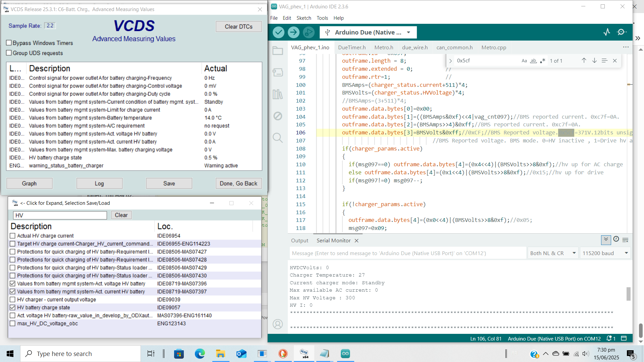The width and height of the screenshot is (644, 362).
Task: Open the Boards Manager sidebar icon
Action: [278, 72]
